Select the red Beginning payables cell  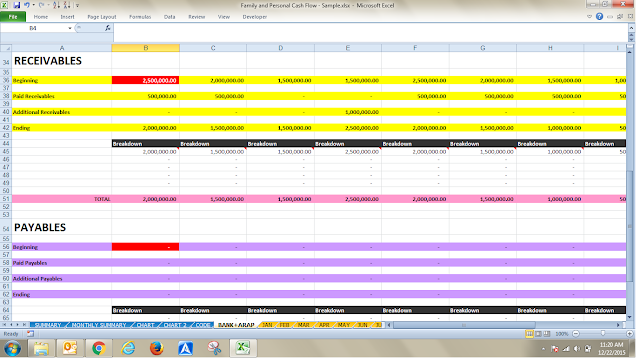click(x=145, y=247)
